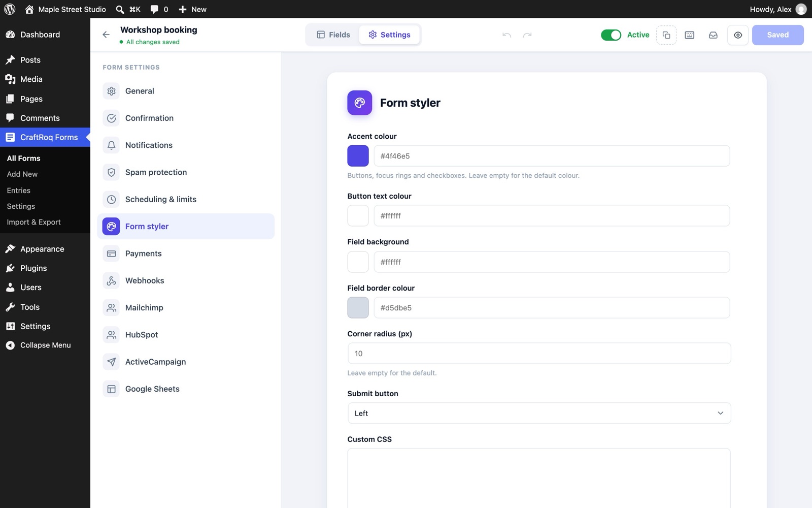The height and width of the screenshot is (508, 812).
Task: Open Dashboard in WordPress menu
Action: (x=45, y=35)
